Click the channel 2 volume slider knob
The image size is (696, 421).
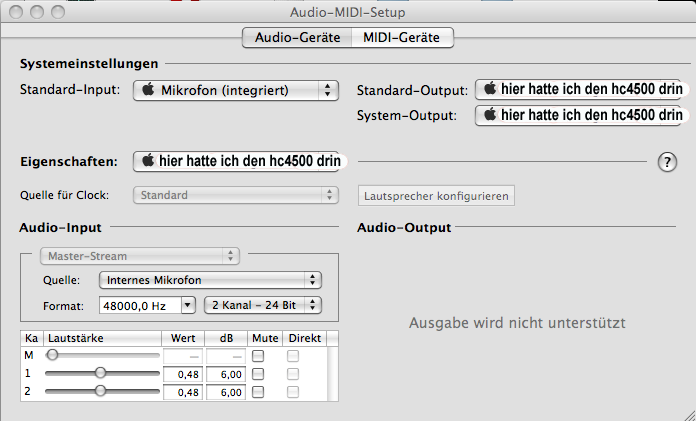point(100,392)
